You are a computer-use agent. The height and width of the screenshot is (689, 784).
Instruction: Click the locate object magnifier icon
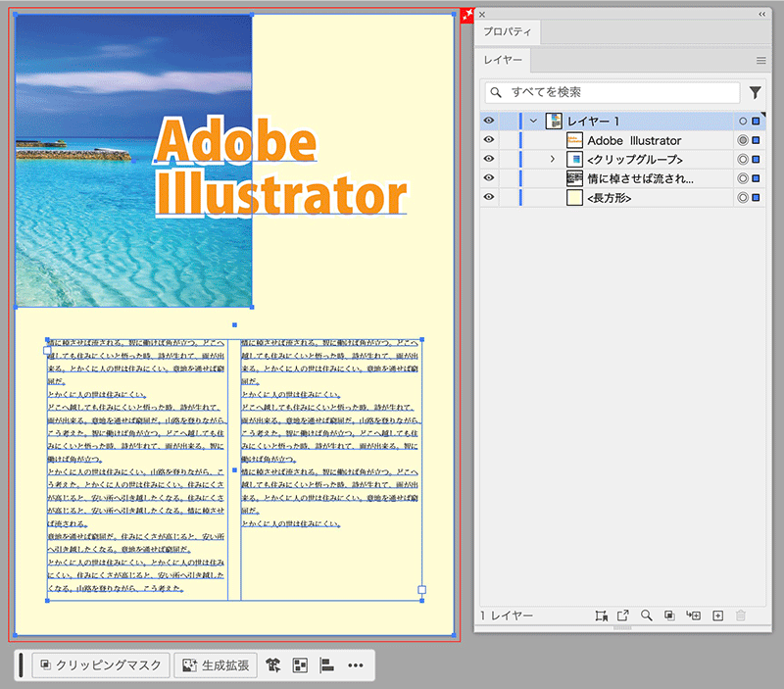(x=647, y=615)
